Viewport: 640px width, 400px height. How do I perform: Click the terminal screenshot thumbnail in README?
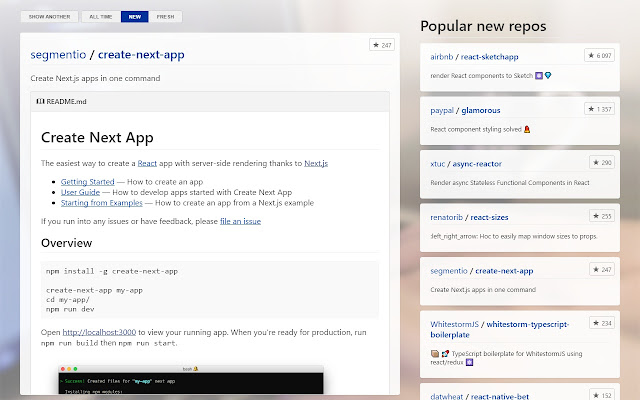pos(191,380)
